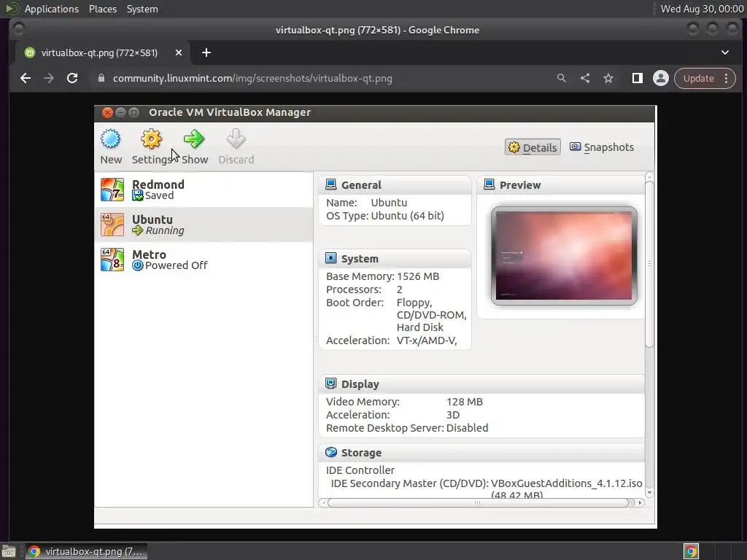
Task: Click the Running state arrow under Ubuntu
Action: (x=138, y=230)
